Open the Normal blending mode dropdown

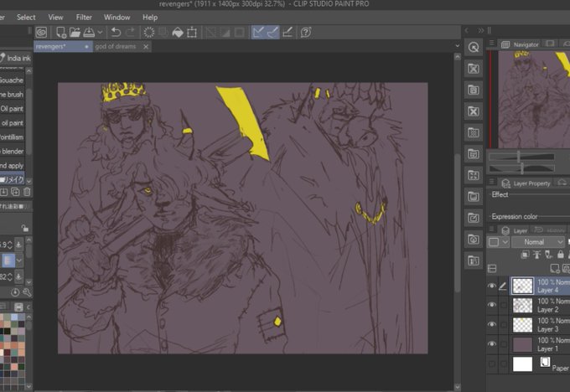click(538, 242)
